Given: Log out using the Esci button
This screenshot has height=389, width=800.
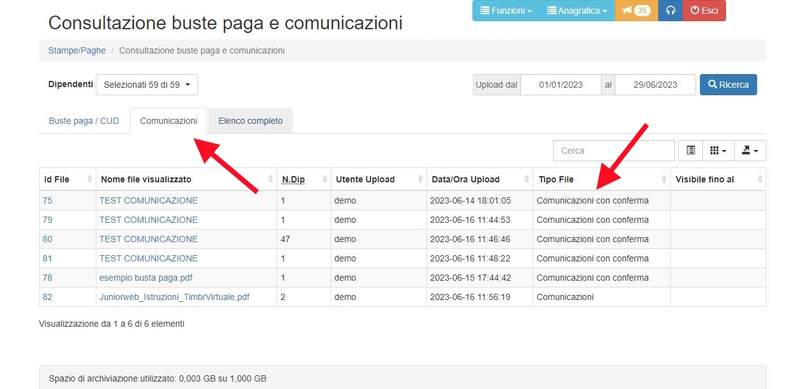Looking at the screenshot, I should [704, 11].
